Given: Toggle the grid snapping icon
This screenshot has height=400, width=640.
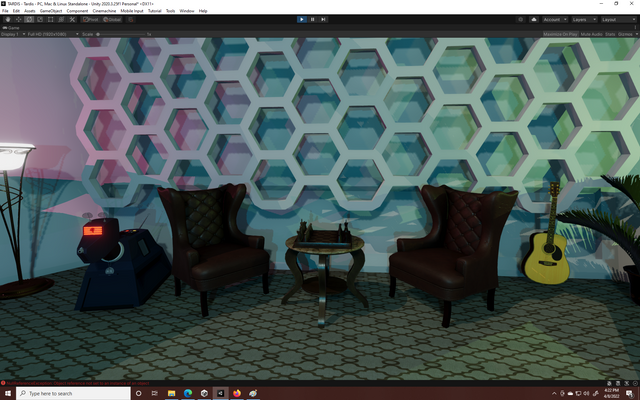Looking at the screenshot, I should click(131, 19).
